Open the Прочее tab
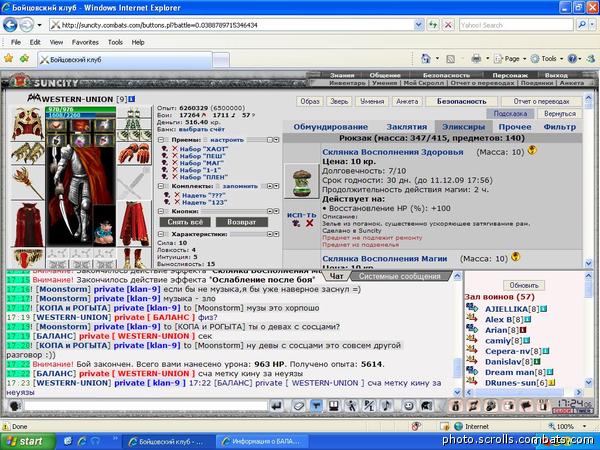Image resolution: width=600 pixels, height=450 pixels. click(515, 127)
